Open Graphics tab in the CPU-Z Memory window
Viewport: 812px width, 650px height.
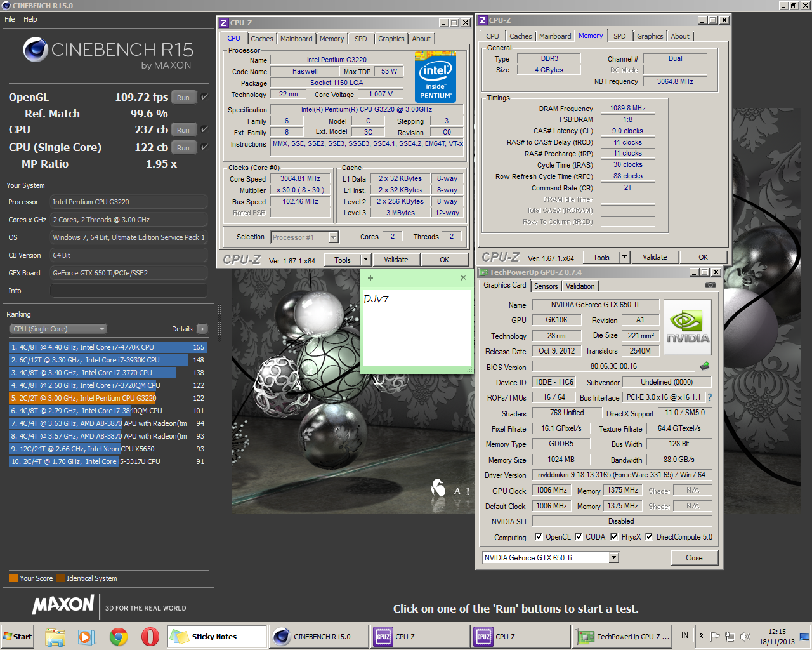(650, 36)
